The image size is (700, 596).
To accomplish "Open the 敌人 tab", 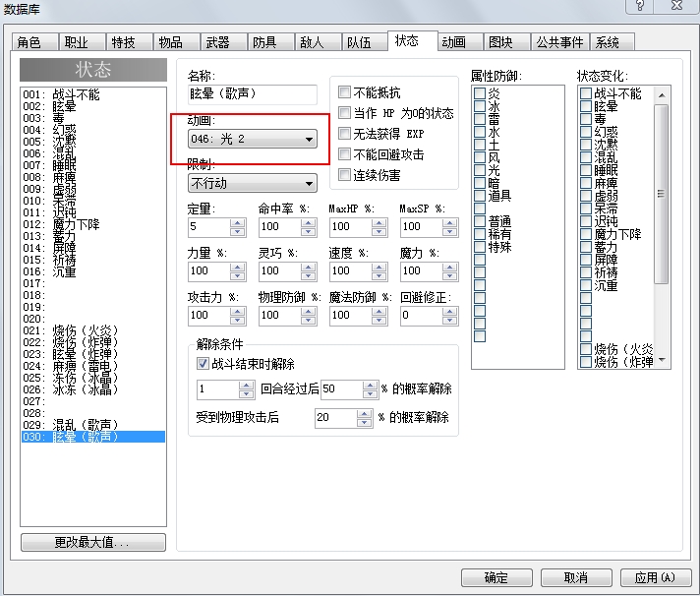I will click(x=318, y=42).
